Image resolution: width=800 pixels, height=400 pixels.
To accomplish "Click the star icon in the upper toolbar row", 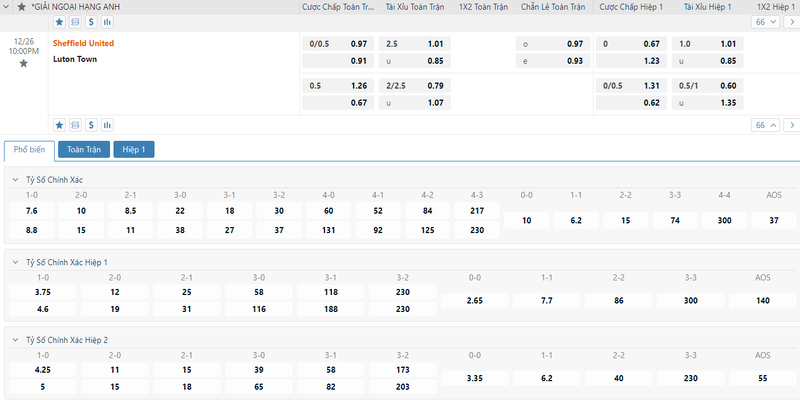I will tap(60, 22).
